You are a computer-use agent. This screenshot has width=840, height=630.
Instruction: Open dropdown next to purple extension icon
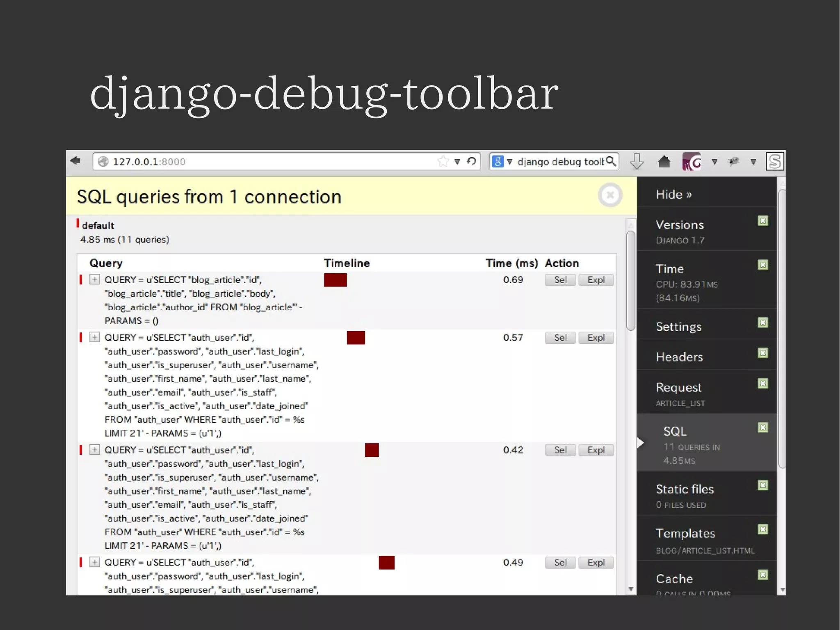pyautogui.click(x=714, y=162)
